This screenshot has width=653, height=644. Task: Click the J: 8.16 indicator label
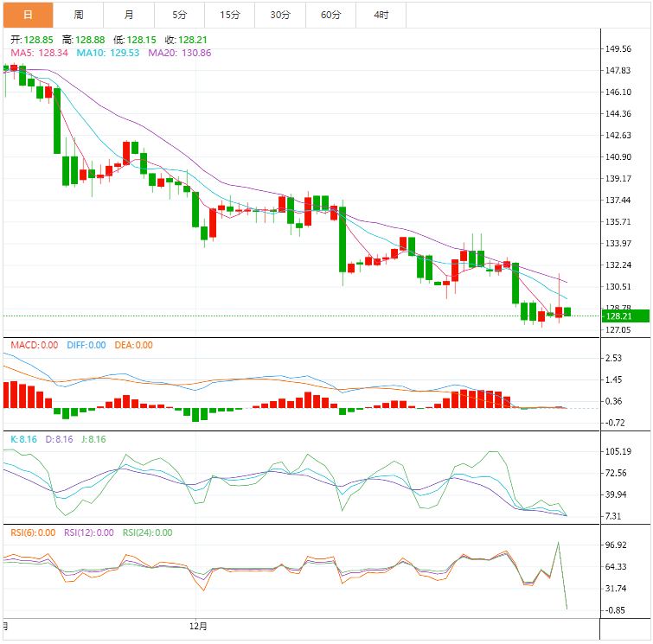(93, 439)
